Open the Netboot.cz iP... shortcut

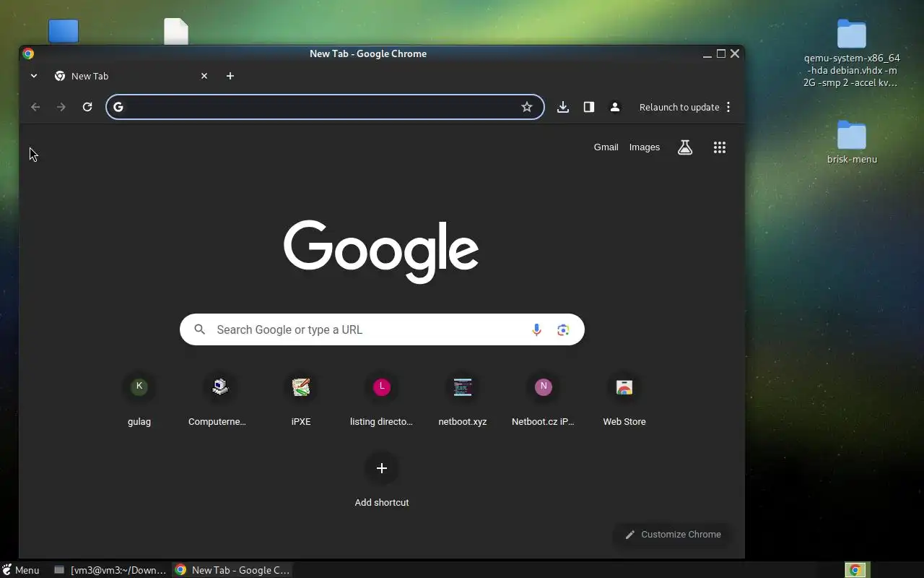pos(544,400)
